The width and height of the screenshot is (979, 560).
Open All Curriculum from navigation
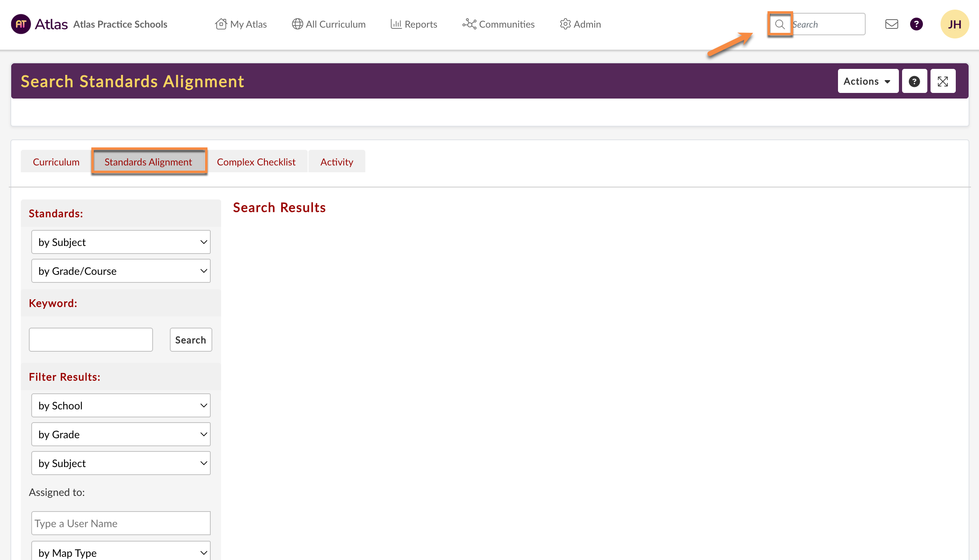(x=328, y=24)
